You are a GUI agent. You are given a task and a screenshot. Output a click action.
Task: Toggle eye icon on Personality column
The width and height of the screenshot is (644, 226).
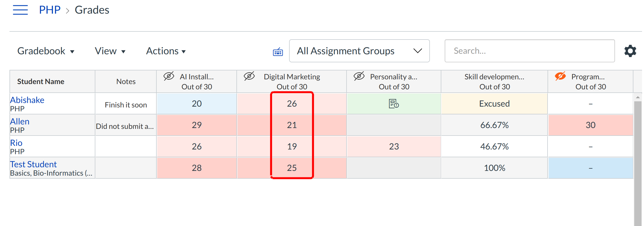[x=359, y=76]
